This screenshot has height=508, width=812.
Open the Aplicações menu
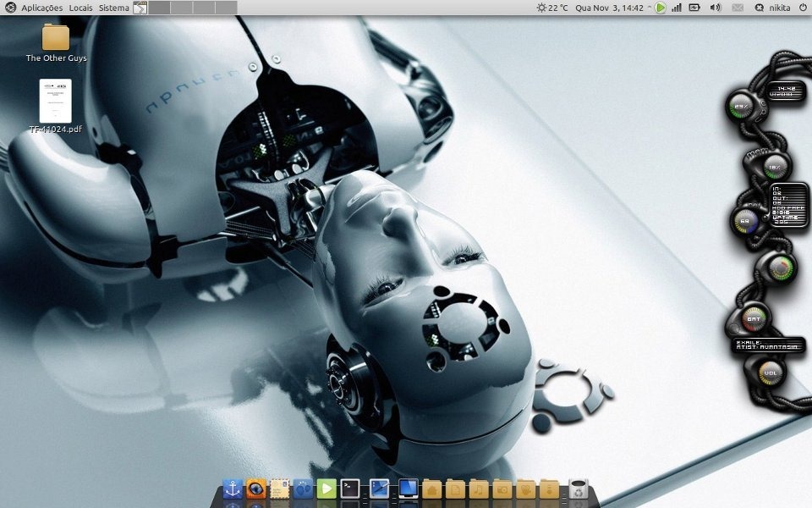[x=41, y=8]
